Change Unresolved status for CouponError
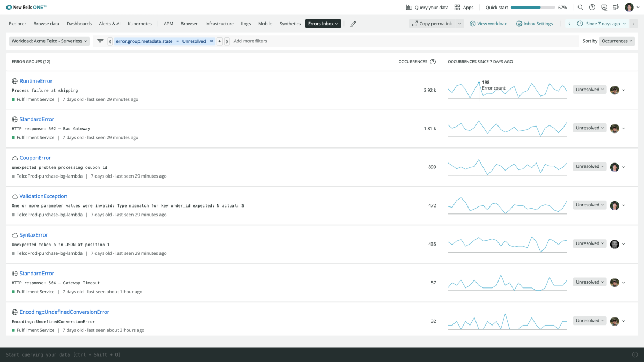644x362 pixels. click(590, 166)
